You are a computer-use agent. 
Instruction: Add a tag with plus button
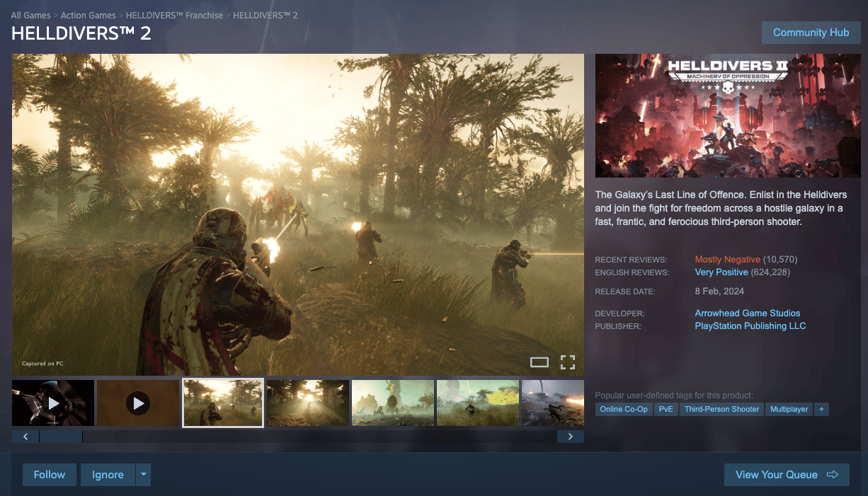coord(821,409)
